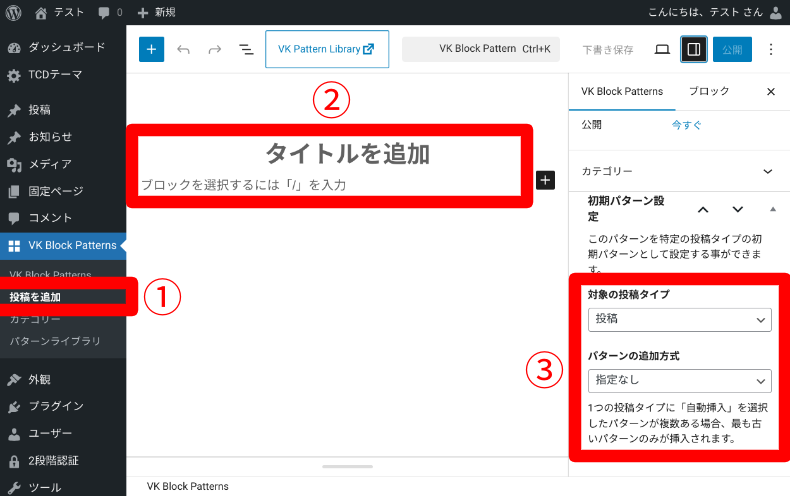Click the VK Block Pattern Ctrl+K command bar

point(481,49)
